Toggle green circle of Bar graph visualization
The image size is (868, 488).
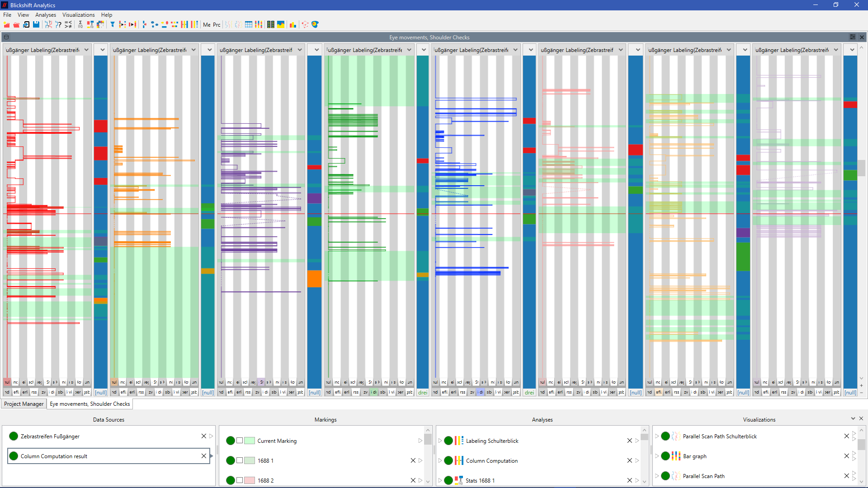(665, 456)
